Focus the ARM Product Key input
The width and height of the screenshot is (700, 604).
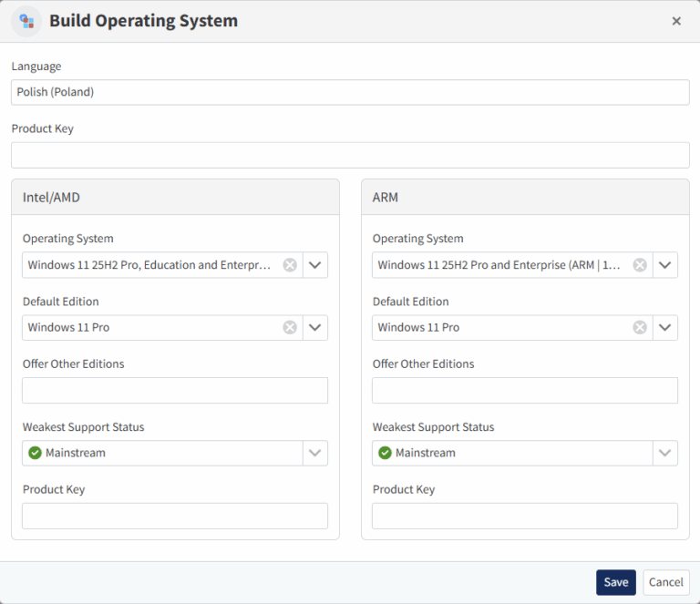coord(525,517)
